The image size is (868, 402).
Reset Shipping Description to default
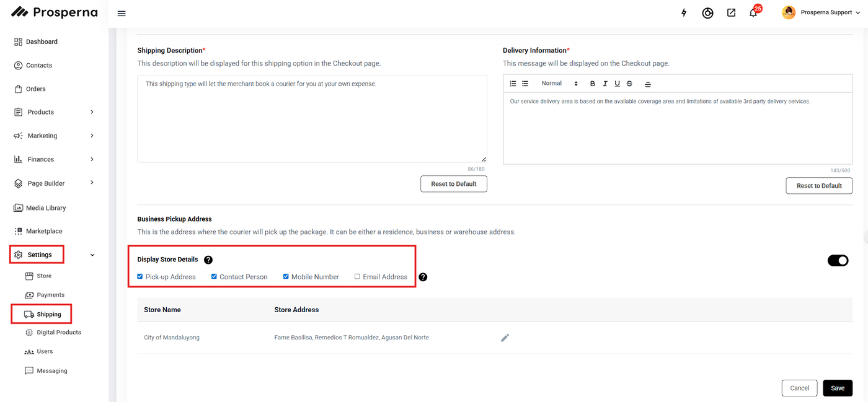453,184
